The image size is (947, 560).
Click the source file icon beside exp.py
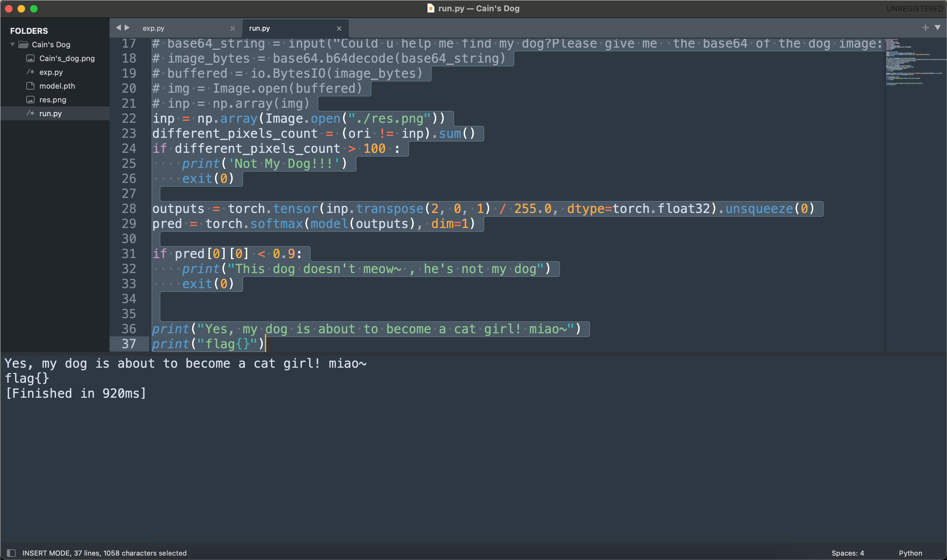(31, 72)
